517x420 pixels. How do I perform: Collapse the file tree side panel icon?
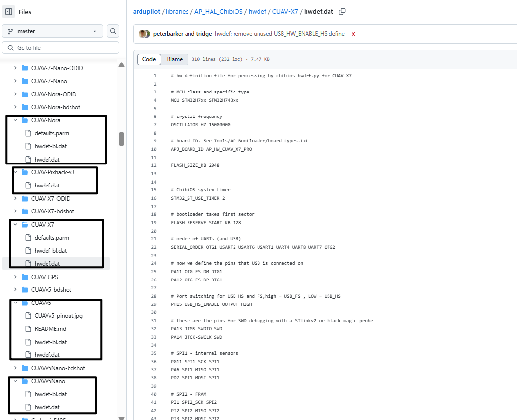click(9, 12)
